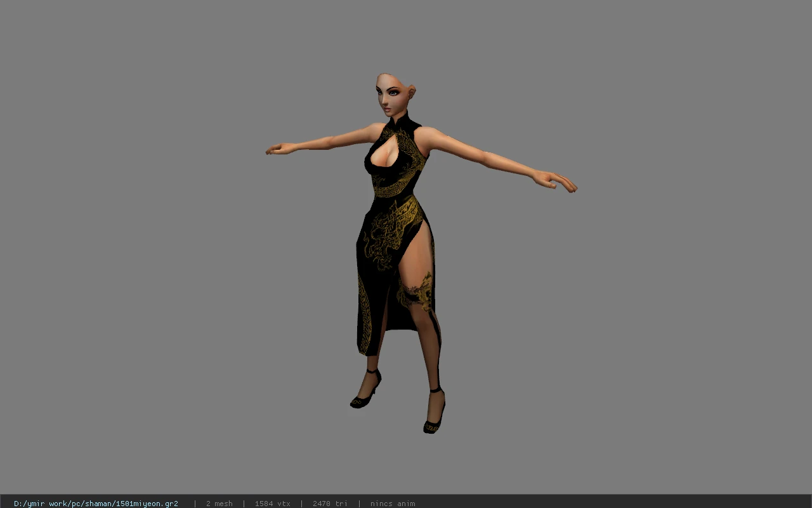Click the '1584 vtx' vertex count
812x508 pixels.
coord(272,504)
